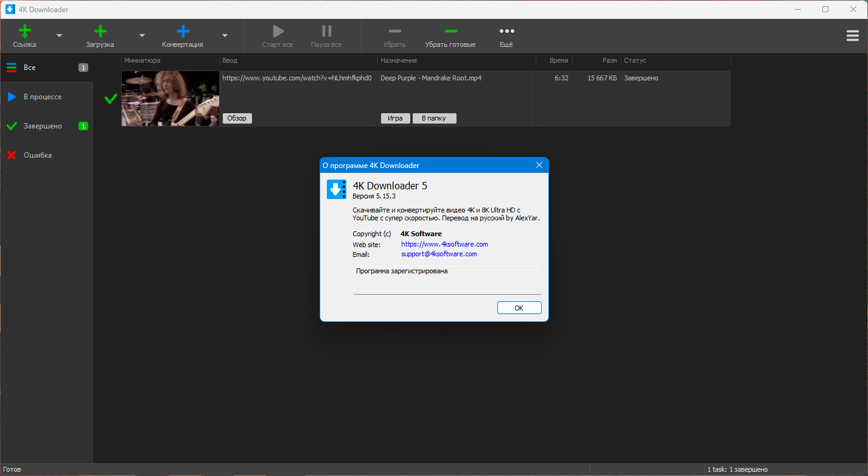Expand the Загрузка dropdown arrow
868x476 pixels.
click(141, 36)
